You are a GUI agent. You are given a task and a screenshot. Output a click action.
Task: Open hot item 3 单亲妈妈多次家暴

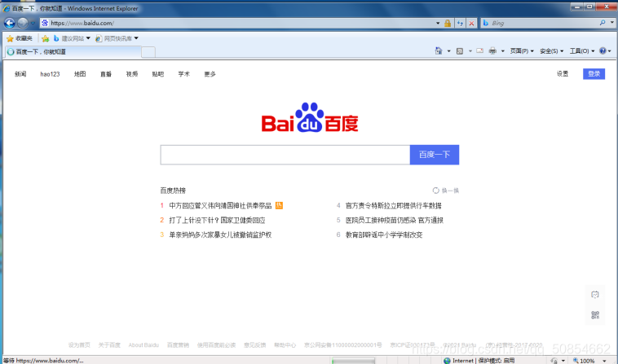(x=220, y=235)
